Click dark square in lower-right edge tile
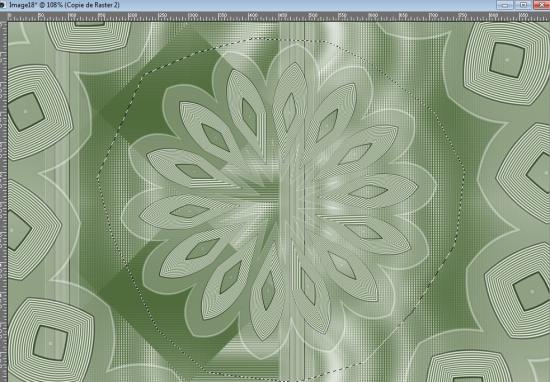The width and height of the screenshot is (550, 382). point(531,291)
